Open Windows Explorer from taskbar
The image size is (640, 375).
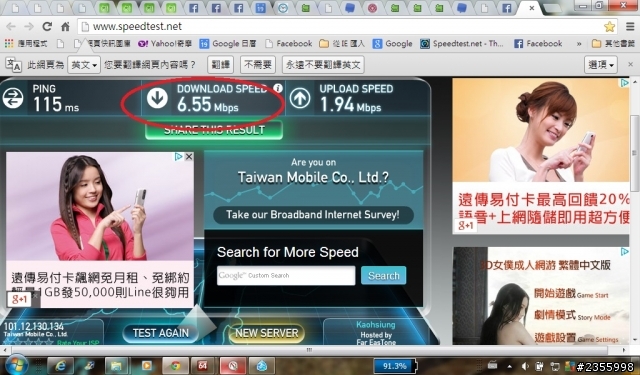tap(116, 366)
